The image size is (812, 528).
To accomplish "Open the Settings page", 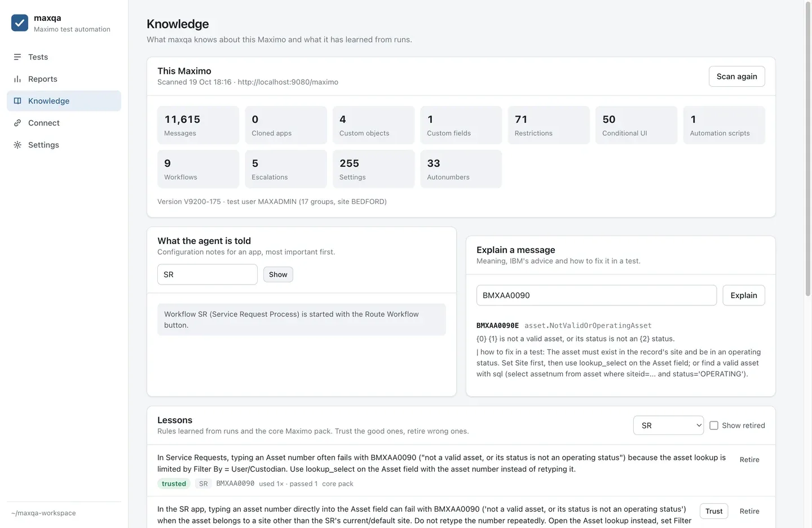I will (x=64, y=145).
